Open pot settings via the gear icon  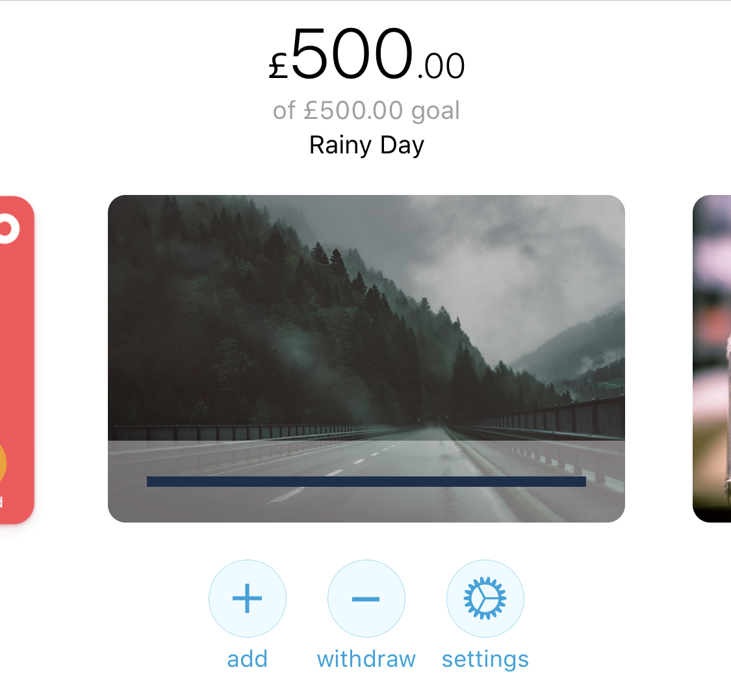click(485, 599)
